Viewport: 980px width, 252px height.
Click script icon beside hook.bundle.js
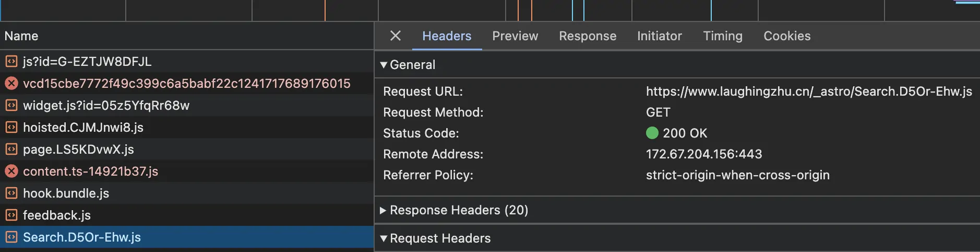(11, 193)
